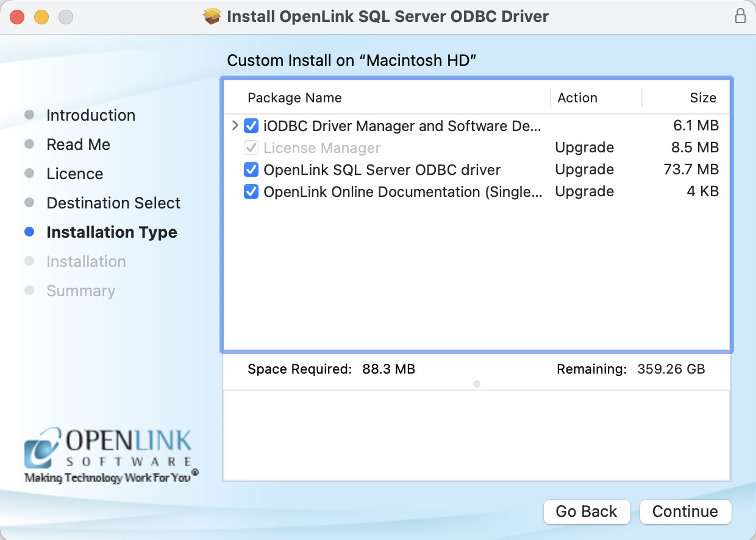Click the lock icon in title bar
This screenshot has width=756, height=540.
pyautogui.click(x=740, y=16)
